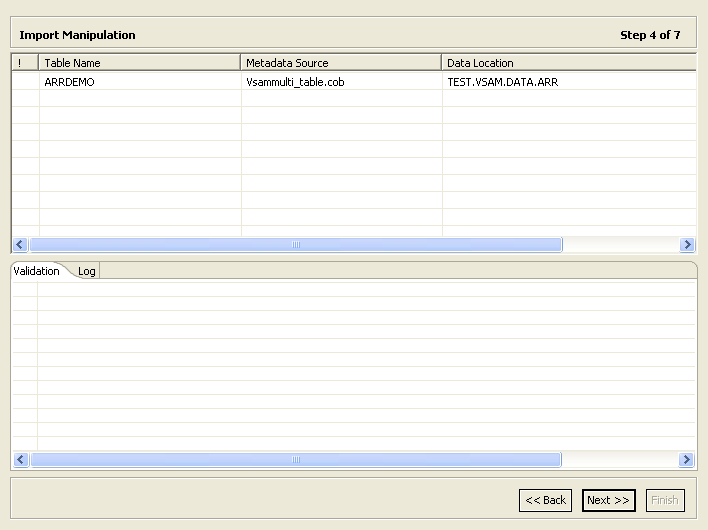Sort by the Table Name column header
This screenshot has width=708, height=530.
tap(140, 63)
